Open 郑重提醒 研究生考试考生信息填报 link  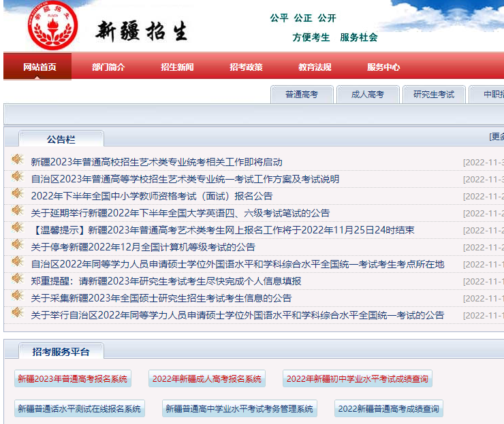166,281
